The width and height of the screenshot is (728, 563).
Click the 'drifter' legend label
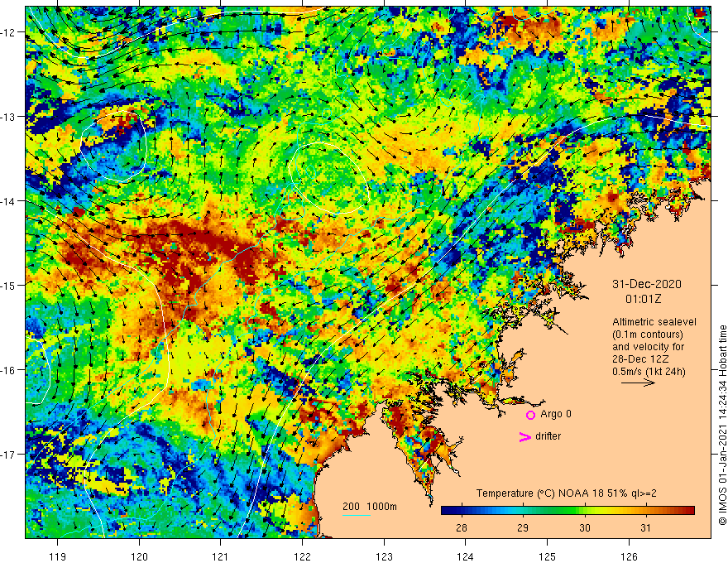tap(548, 436)
